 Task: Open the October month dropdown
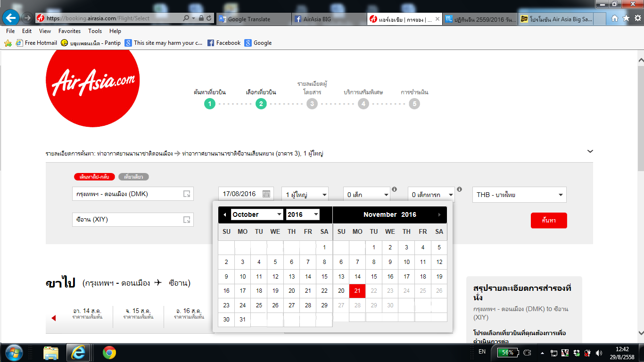click(x=257, y=214)
